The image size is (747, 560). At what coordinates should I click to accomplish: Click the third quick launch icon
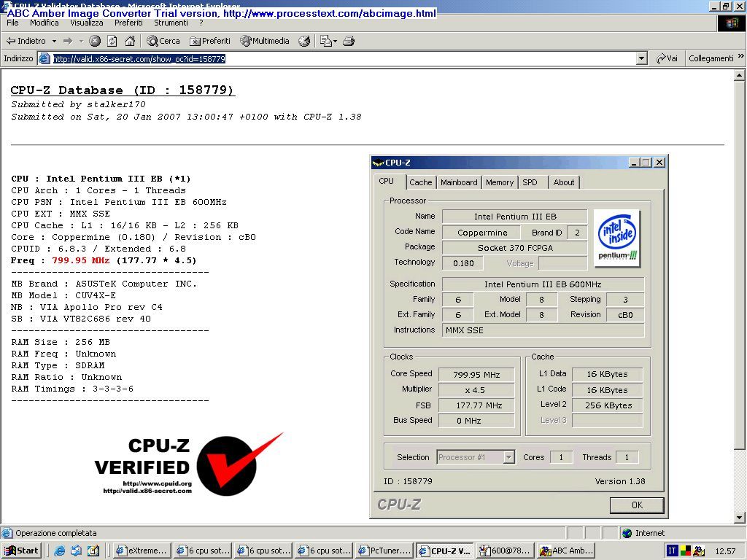(93, 551)
